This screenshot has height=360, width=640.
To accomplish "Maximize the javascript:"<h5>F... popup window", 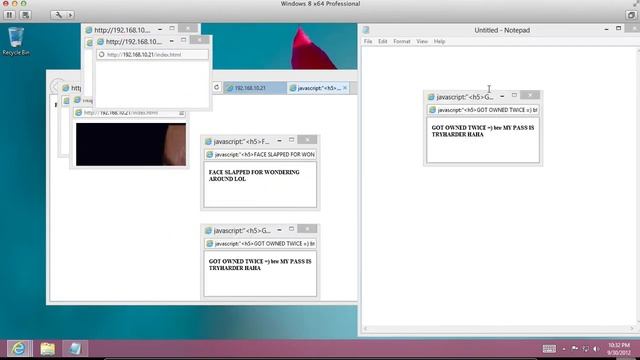I will click(x=291, y=140).
